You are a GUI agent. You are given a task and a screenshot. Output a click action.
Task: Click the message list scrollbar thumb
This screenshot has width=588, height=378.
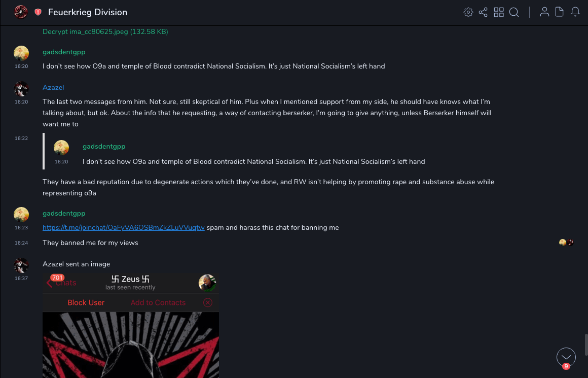click(585, 345)
